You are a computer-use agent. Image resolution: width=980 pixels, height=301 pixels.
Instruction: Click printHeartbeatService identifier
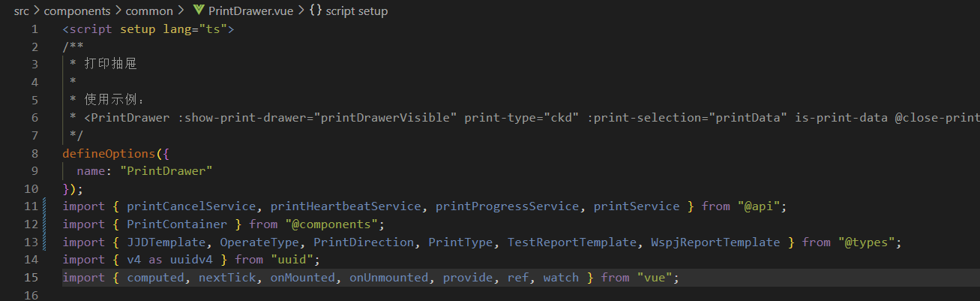click(346, 206)
